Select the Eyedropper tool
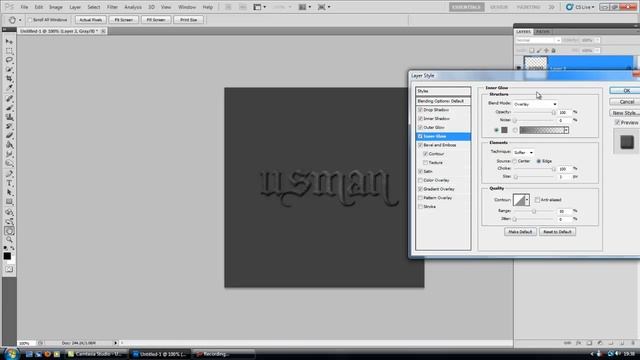 (9, 87)
